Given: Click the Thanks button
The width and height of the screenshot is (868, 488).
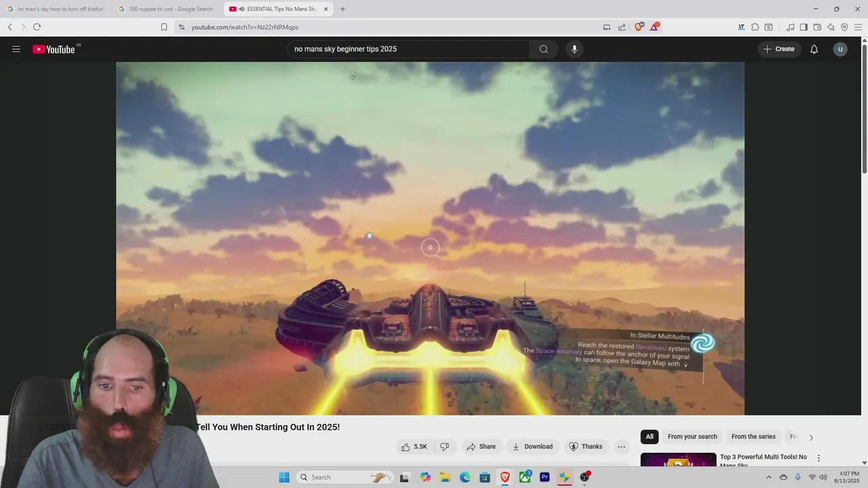Looking at the screenshot, I should (x=585, y=447).
